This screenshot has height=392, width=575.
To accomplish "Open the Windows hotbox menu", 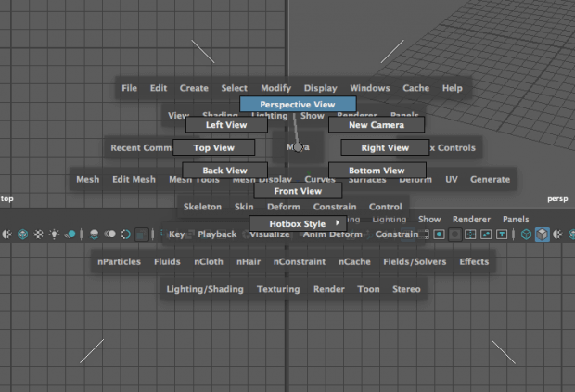I will pyautogui.click(x=370, y=88).
